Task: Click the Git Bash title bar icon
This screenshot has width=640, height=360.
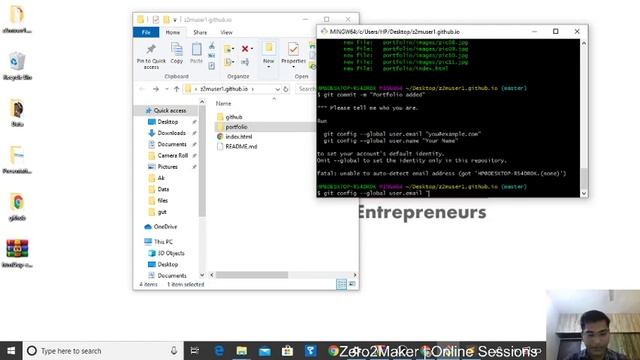Action: tap(324, 31)
